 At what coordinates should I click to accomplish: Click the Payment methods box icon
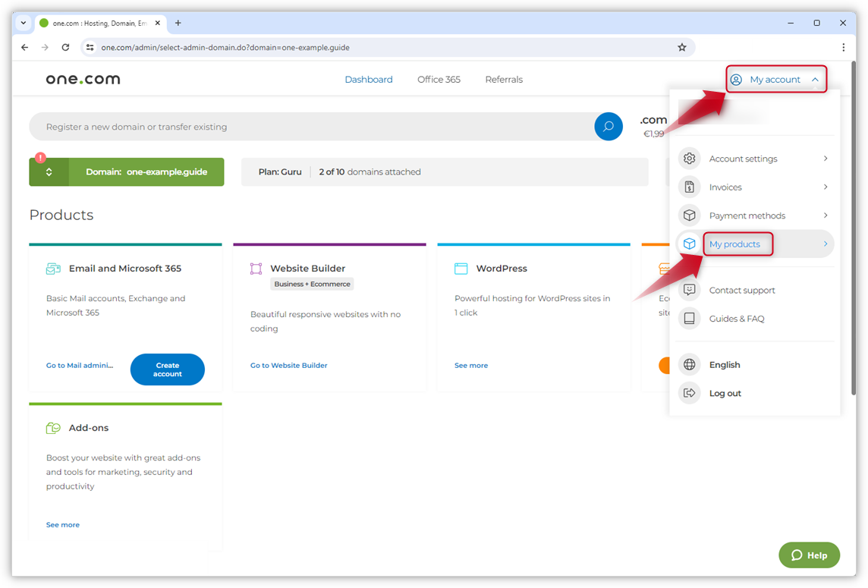point(689,215)
